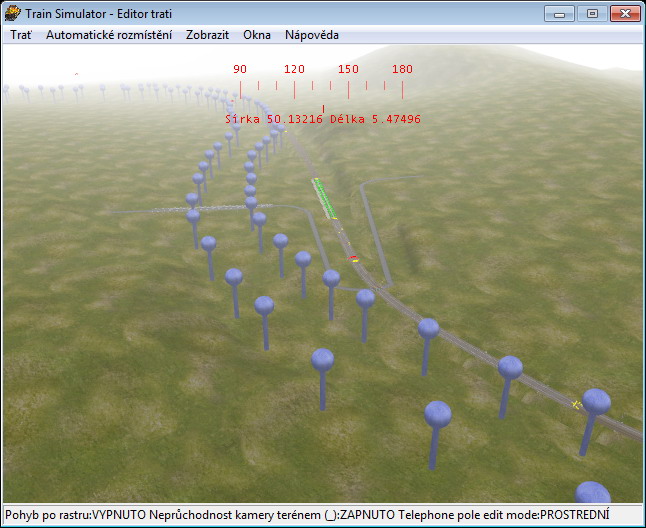Click the red marker on the track
Screen dimensions: 646x528
[x=353, y=258]
